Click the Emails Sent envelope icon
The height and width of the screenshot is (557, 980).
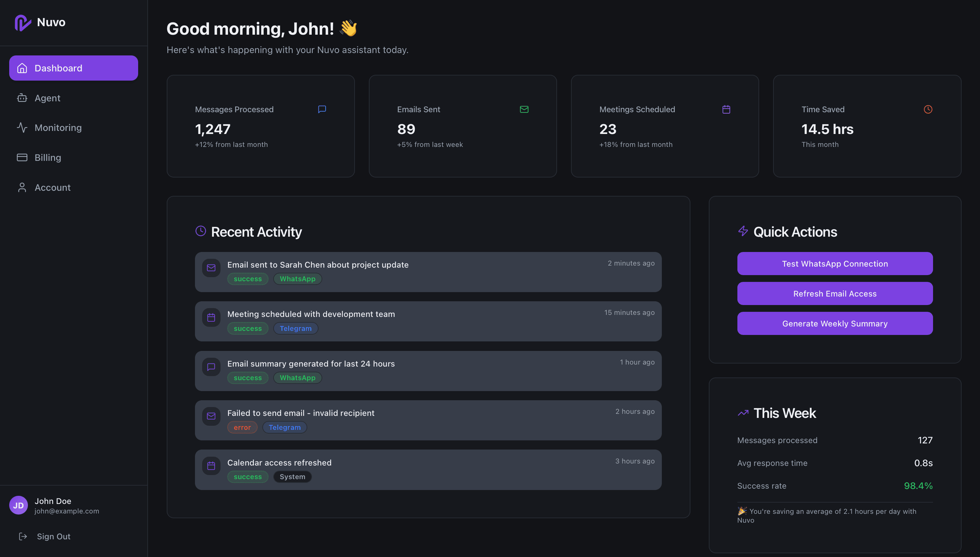(524, 109)
